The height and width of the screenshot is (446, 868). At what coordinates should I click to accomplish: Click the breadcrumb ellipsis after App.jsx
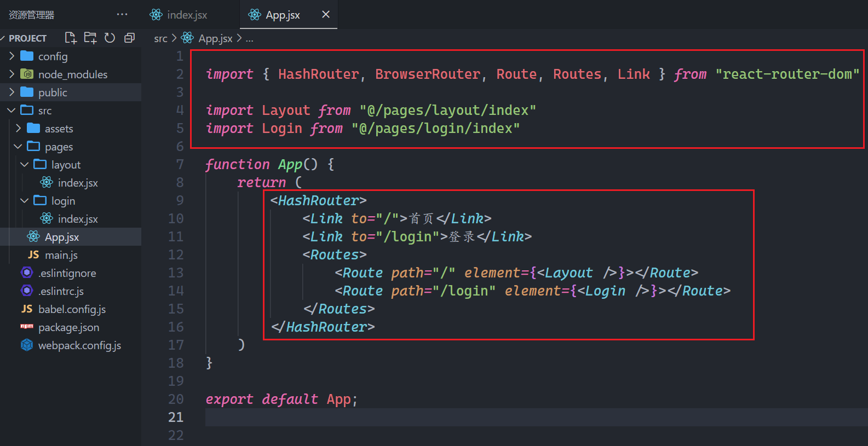click(x=249, y=39)
